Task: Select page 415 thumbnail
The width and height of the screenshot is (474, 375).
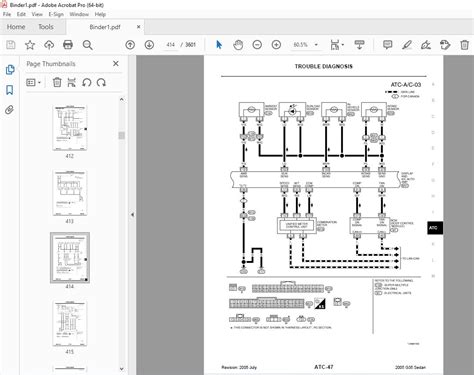Action: point(70,324)
